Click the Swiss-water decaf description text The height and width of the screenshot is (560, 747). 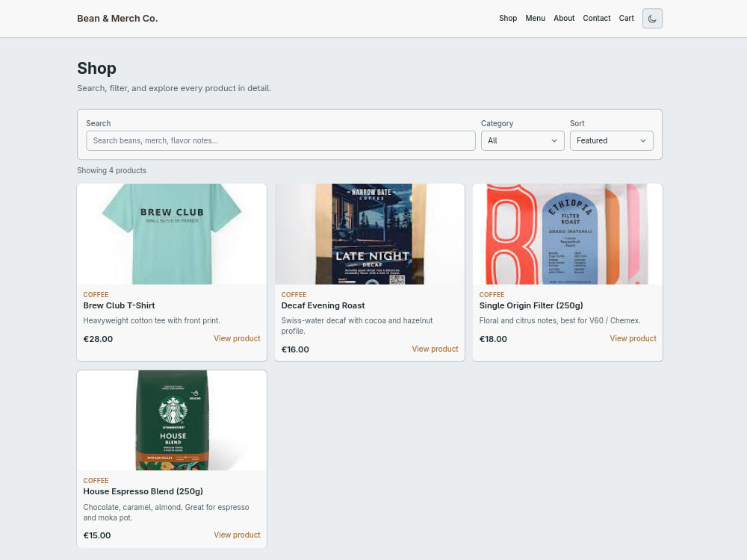(x=357, y=326)
